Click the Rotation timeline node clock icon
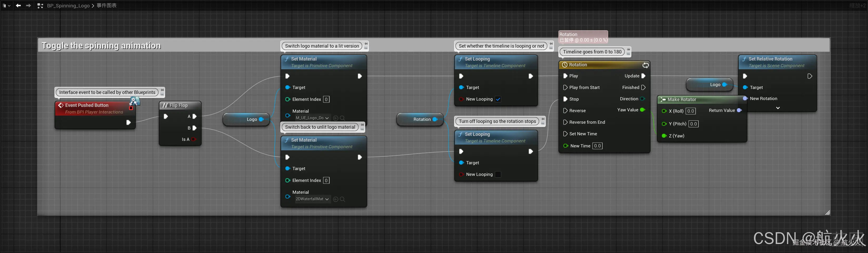The width and height of the screenshot is (868, 253). pyautogui.click(x=565, y=65)
